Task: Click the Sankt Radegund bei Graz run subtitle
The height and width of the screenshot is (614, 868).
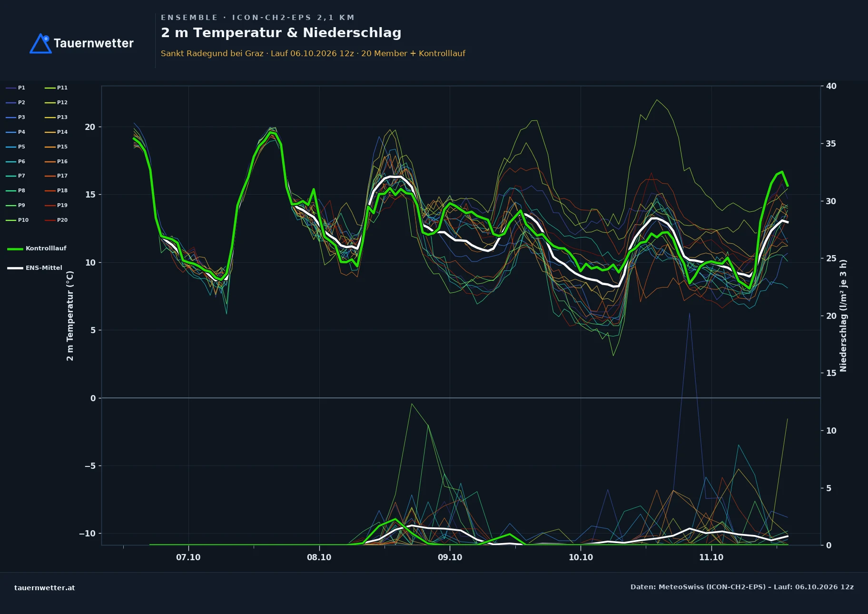Action: click(x=313, y=53)
